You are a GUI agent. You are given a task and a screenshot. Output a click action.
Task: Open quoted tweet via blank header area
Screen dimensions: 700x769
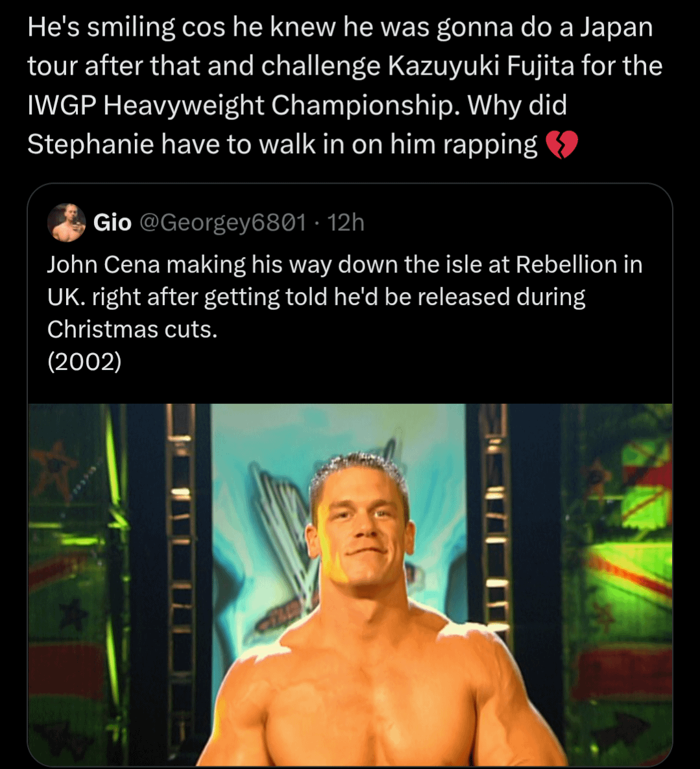[x=514, y=223]
